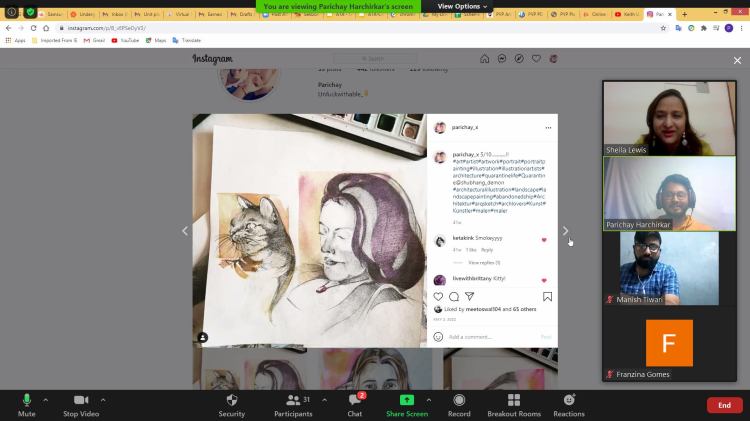Image resolution: width=750 pixels, height=421 pixels.
Task: Open the Zoom Security shield icon
Action: click(x=231, y=404)
